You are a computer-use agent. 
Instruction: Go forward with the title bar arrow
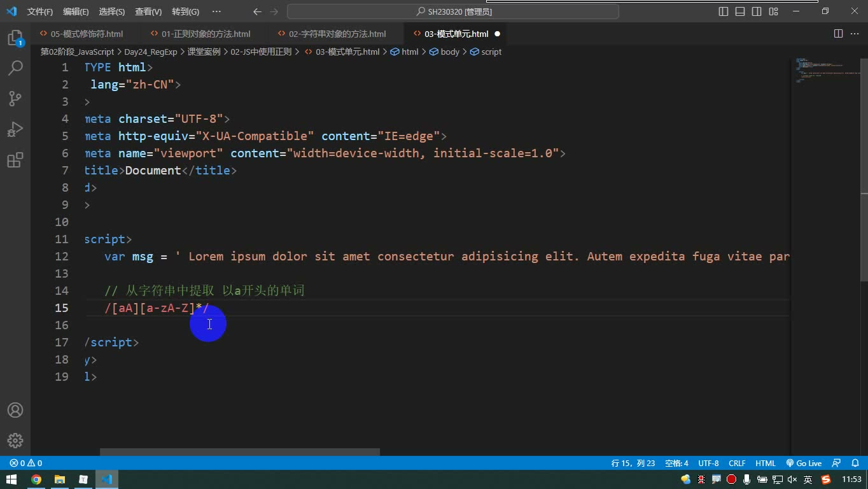coord(274,11)
